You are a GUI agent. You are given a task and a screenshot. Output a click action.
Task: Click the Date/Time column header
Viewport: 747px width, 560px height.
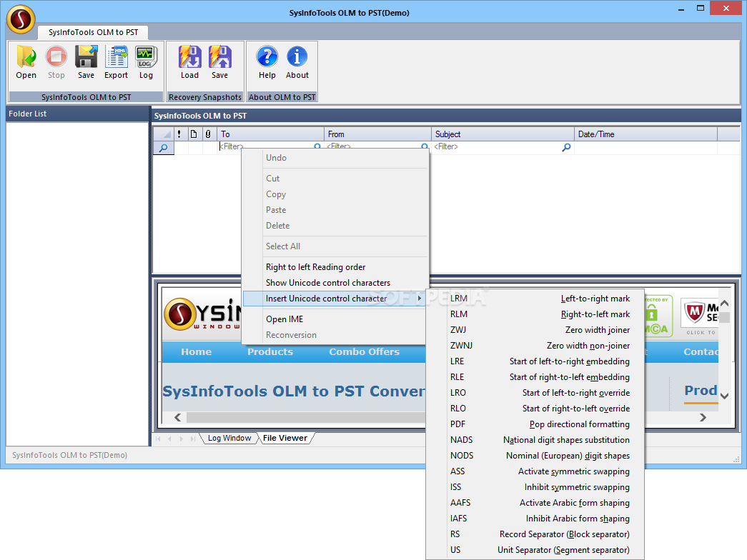coord(646,134)
